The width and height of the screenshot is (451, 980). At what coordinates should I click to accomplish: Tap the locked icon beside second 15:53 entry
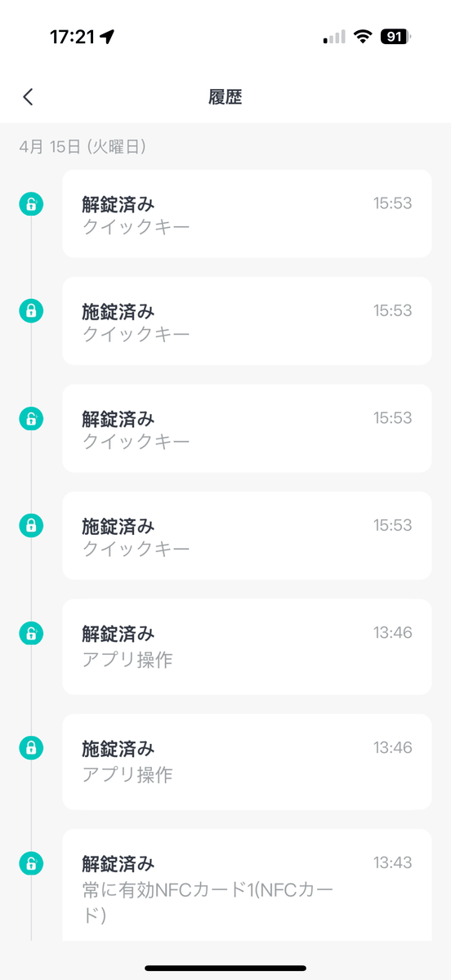[x=31, y=311]
